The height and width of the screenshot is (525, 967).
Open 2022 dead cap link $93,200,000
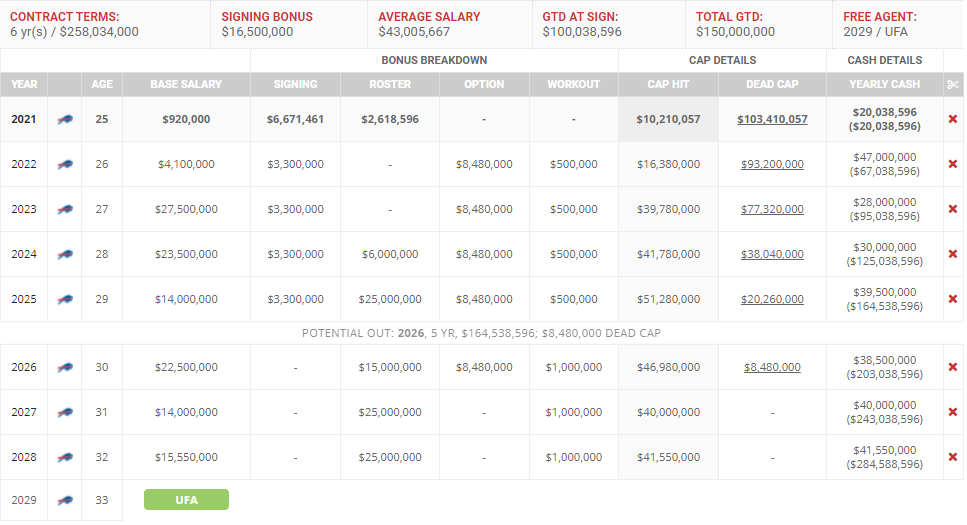click(x=772, y=164)
